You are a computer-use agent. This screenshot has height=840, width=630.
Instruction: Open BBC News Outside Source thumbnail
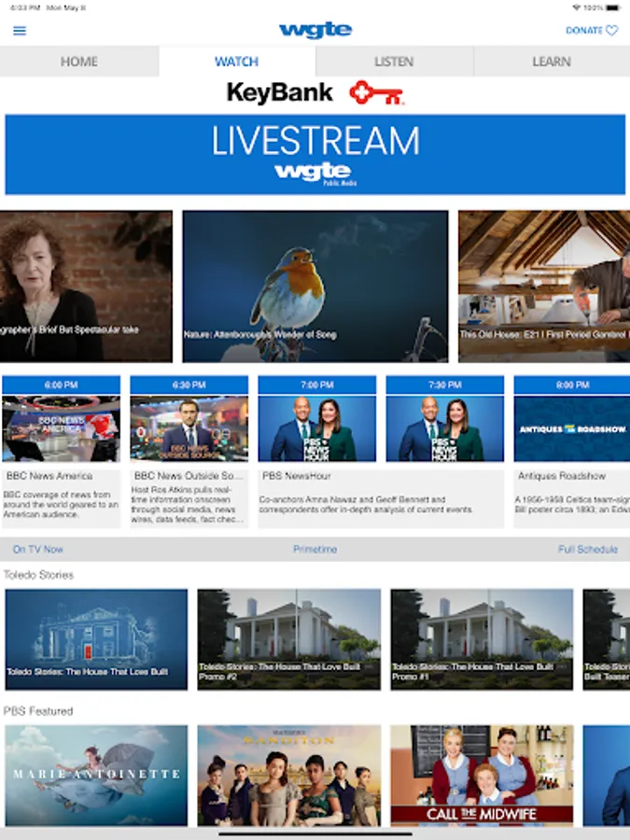189,428
